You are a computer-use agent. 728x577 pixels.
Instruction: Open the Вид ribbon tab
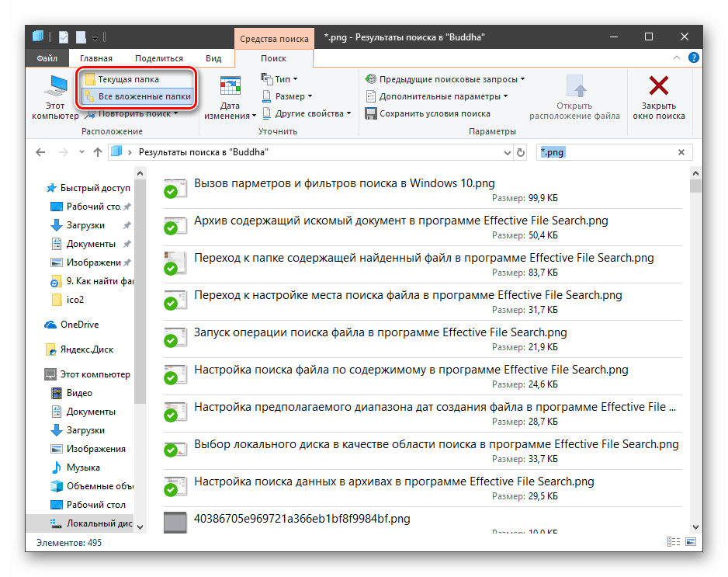coord(213,58)
